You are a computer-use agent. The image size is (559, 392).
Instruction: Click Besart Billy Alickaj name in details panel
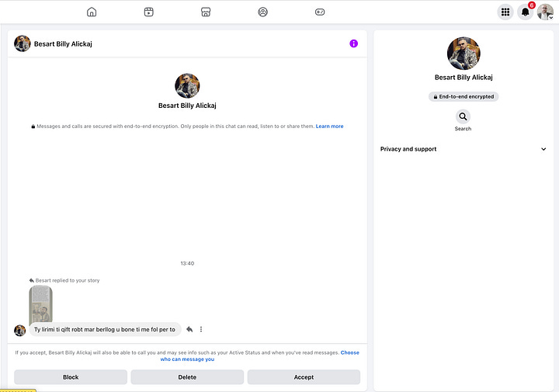[464, 78]
